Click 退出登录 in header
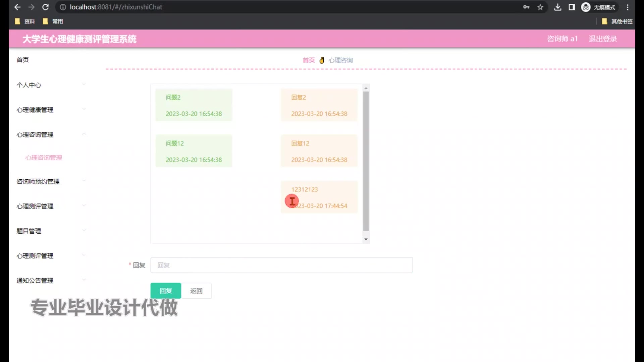Image resolution: width=644 pixels, height=362 pixels. click(602, 39)
